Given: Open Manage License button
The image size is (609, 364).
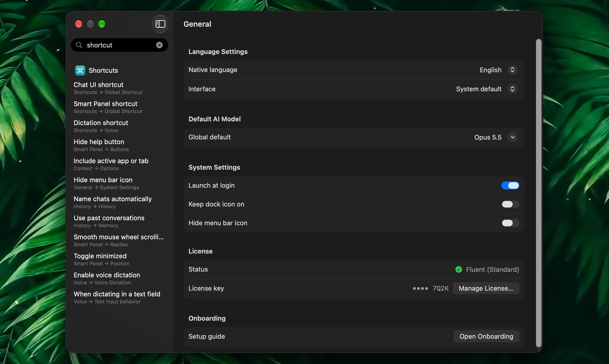Looking at the screenshot, I should click(x=486, y=288).
